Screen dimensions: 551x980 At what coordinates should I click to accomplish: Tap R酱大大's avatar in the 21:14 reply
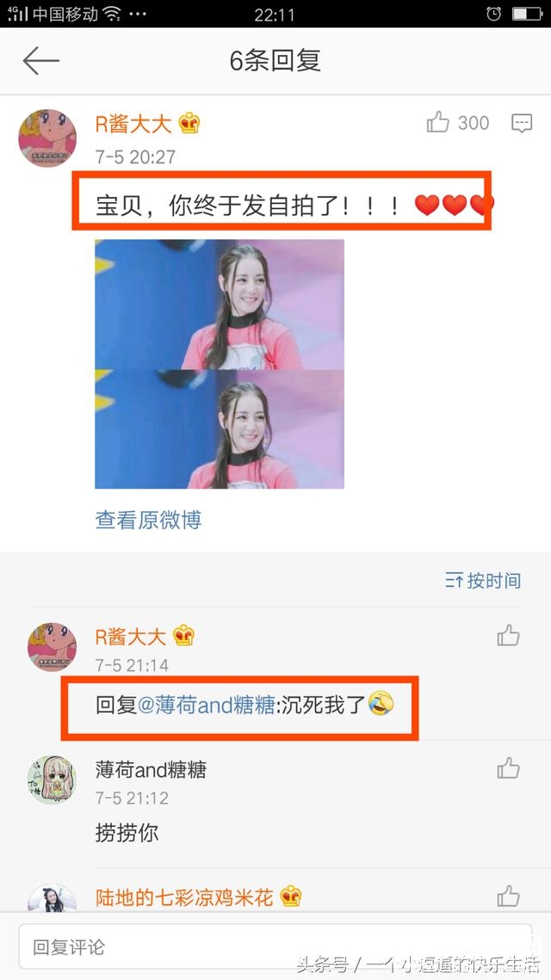coord(52,647)
